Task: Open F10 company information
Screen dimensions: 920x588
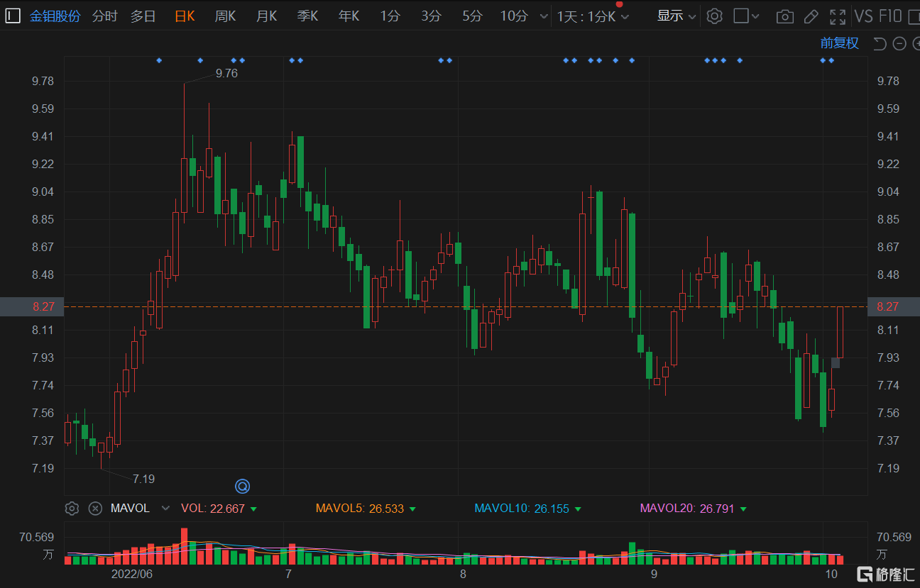Action: [890, 16]
